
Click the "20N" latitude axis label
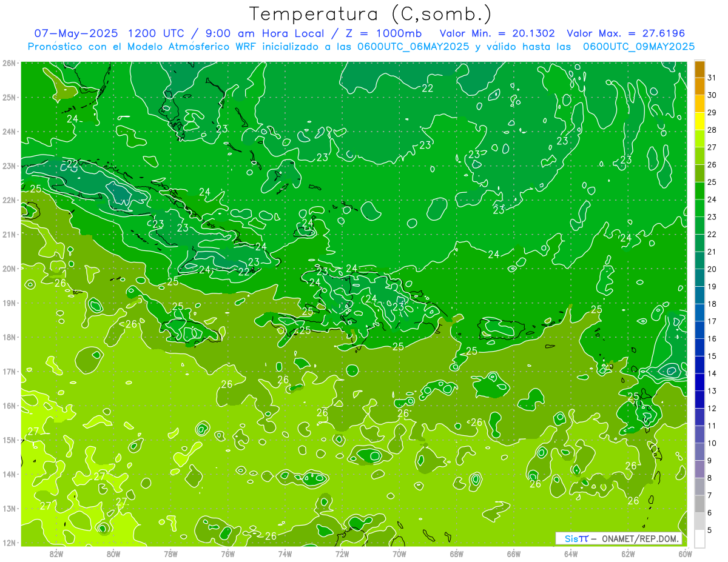tap(9, 269)
